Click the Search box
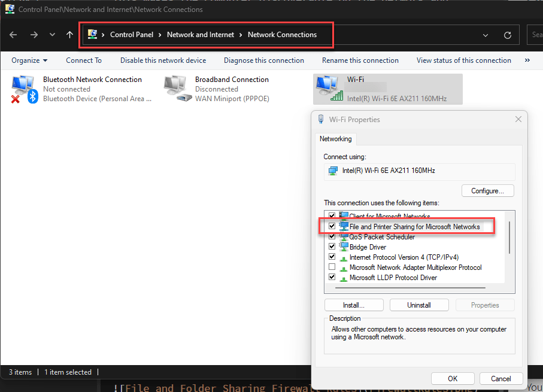 click(x=535, y=35)
